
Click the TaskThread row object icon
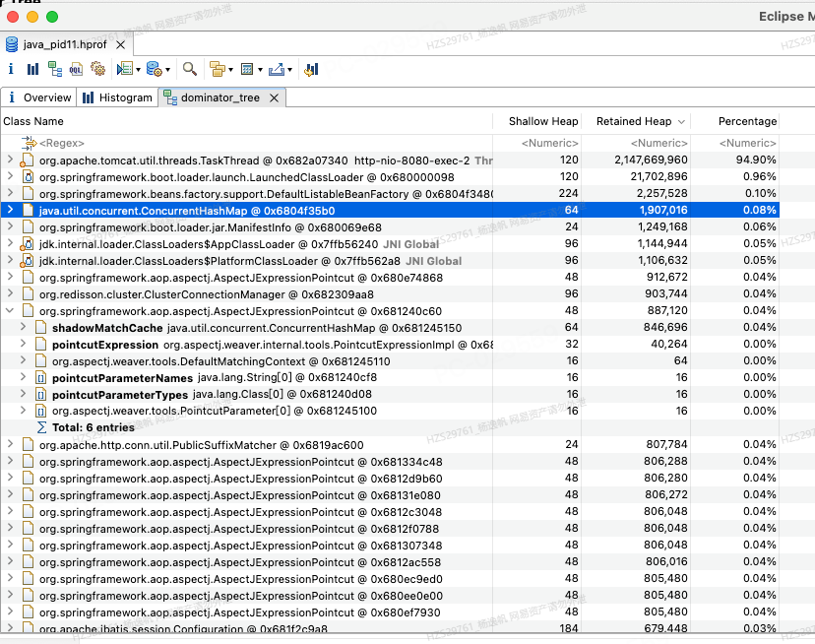pos(28,161)
